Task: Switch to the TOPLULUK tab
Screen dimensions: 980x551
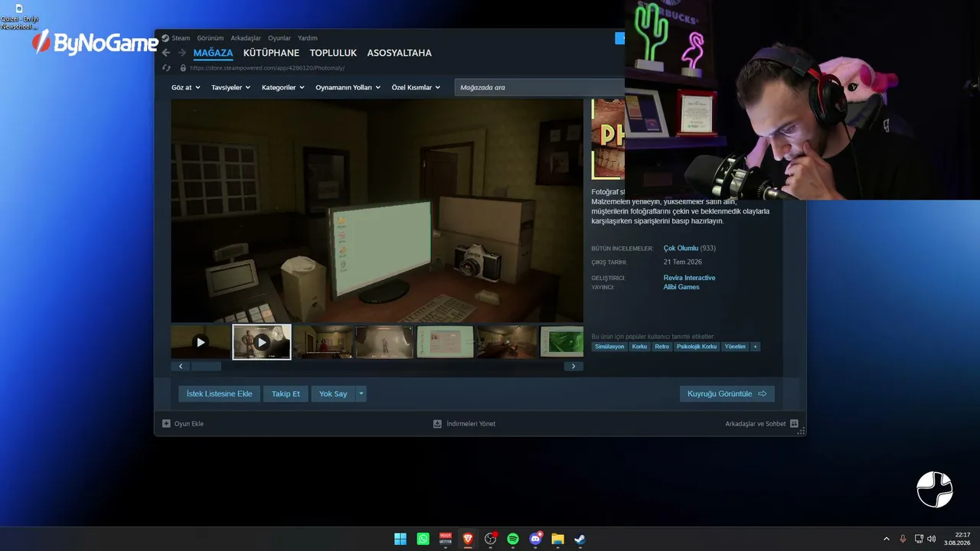Action: pyautogui.click(x=333, y=53)
